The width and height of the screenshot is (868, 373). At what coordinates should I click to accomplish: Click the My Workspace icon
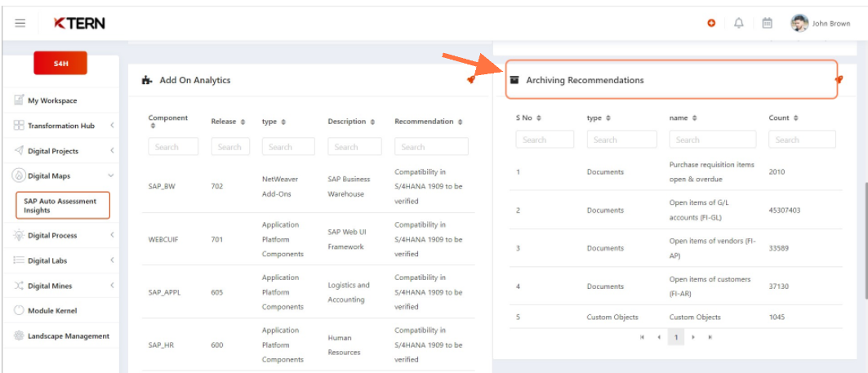point(19,100)
